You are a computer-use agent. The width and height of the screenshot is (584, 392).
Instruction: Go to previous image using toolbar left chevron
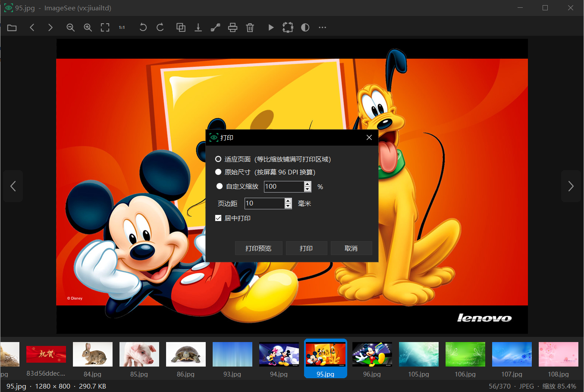(32, 28)
